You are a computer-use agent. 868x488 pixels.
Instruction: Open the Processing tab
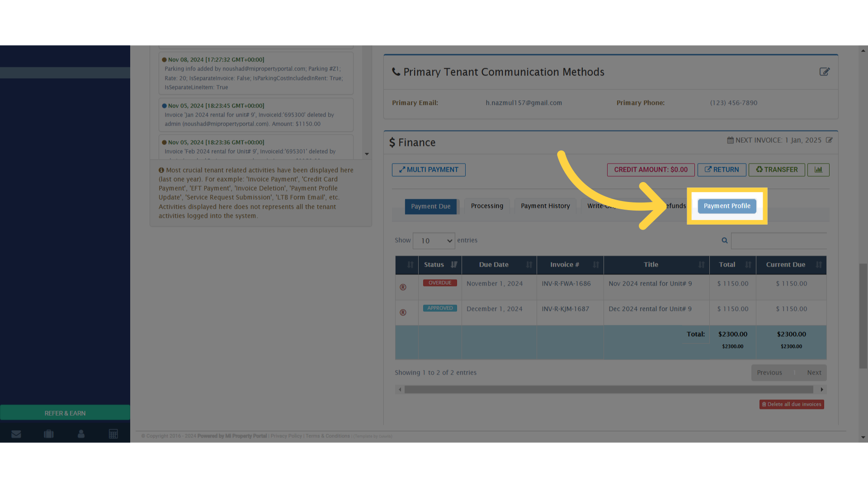(487, 206)
